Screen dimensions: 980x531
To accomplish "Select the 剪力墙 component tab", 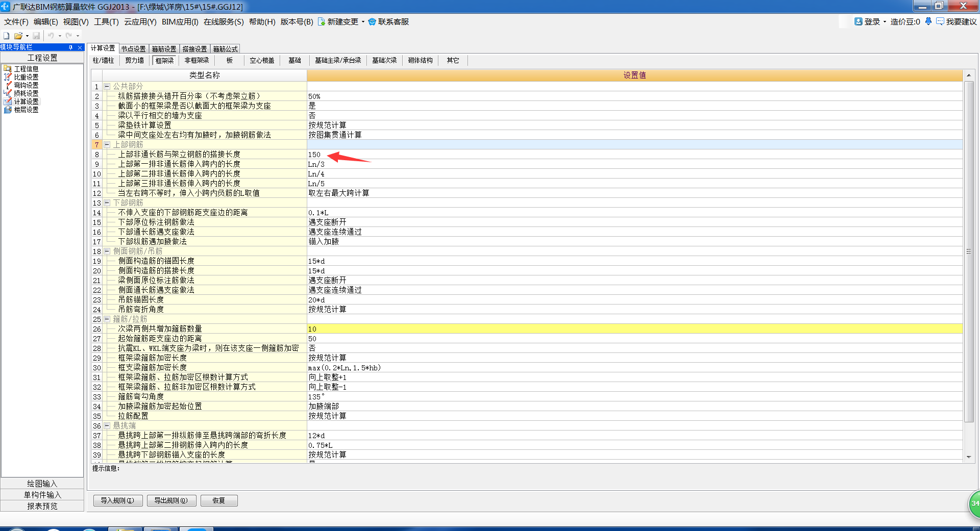I will click(x=135, y=60).
